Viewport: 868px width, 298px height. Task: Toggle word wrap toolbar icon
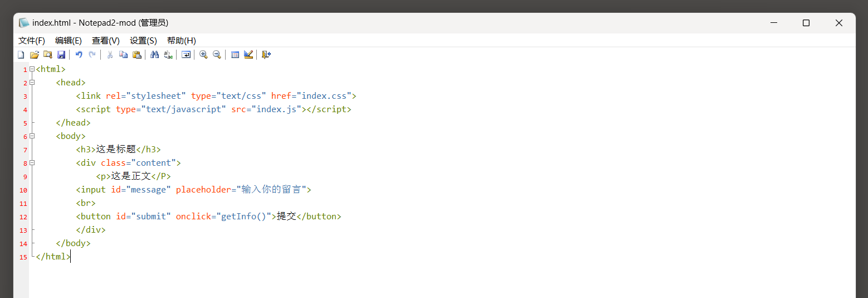click(x=186, y=55)
